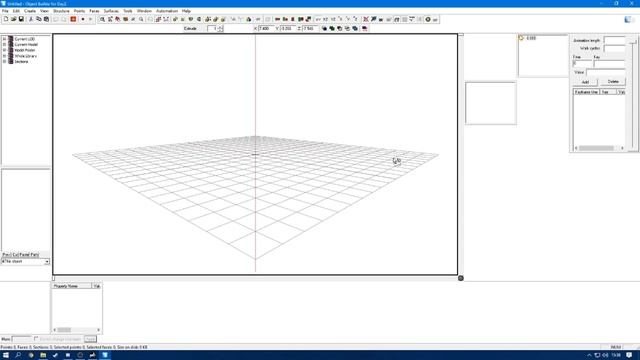Open the object dropdown below the left panel

[25, 262]
